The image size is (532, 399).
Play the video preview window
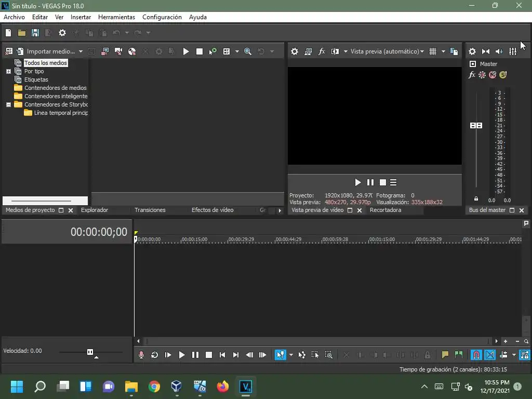[x=357, y=182]
